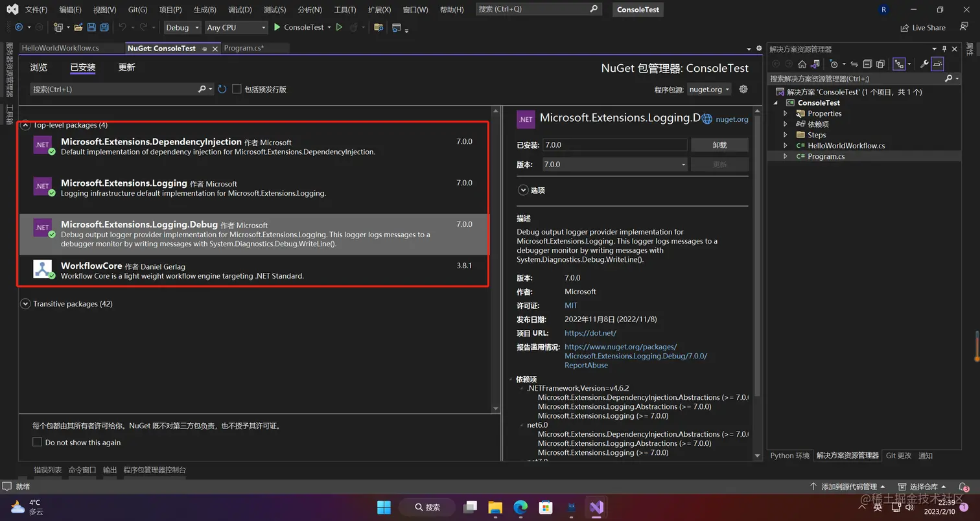Click the Start Without Debugging outline arrow
Viewport: 980px width, 521px height.
point(339,27)
